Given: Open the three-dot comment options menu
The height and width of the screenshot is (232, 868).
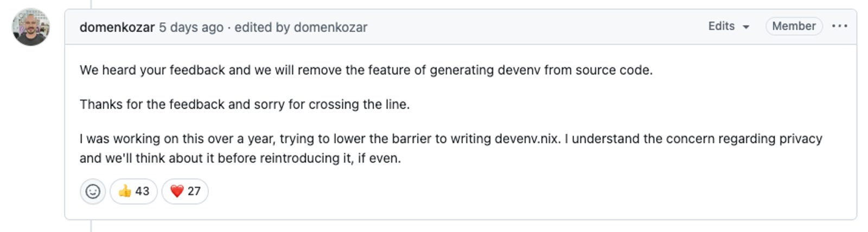Looking at the screenshot, I should click(839, 26).
